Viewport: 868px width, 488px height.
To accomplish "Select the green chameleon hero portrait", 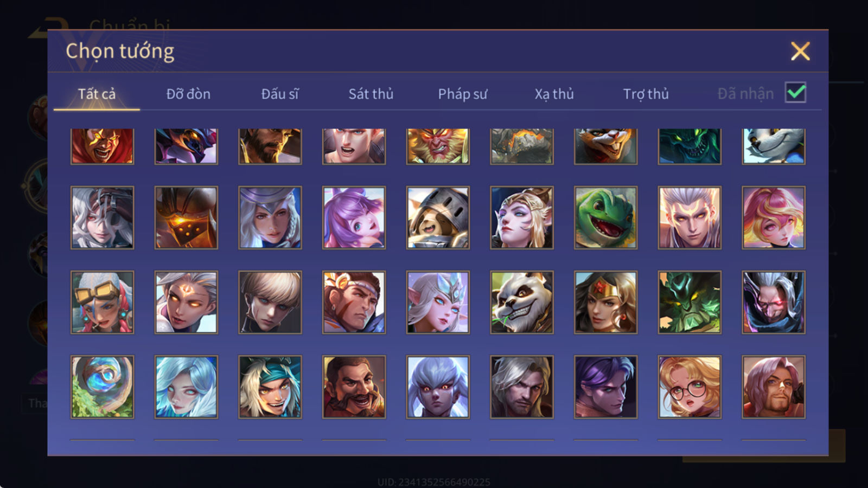I will coord(605,218).
